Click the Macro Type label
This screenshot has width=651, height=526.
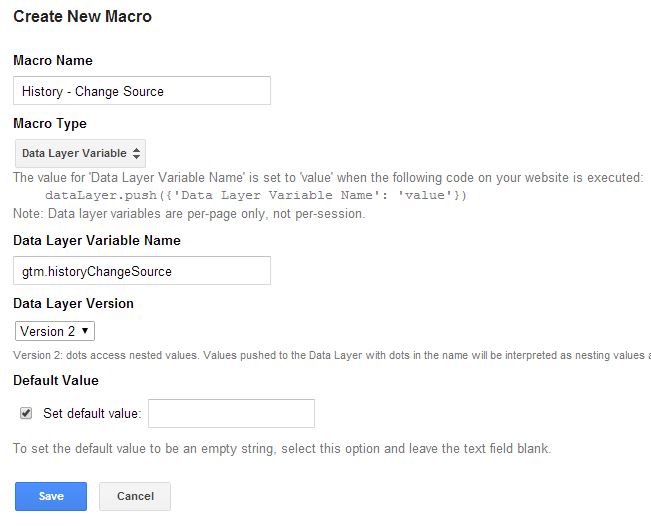coord(50,124)
